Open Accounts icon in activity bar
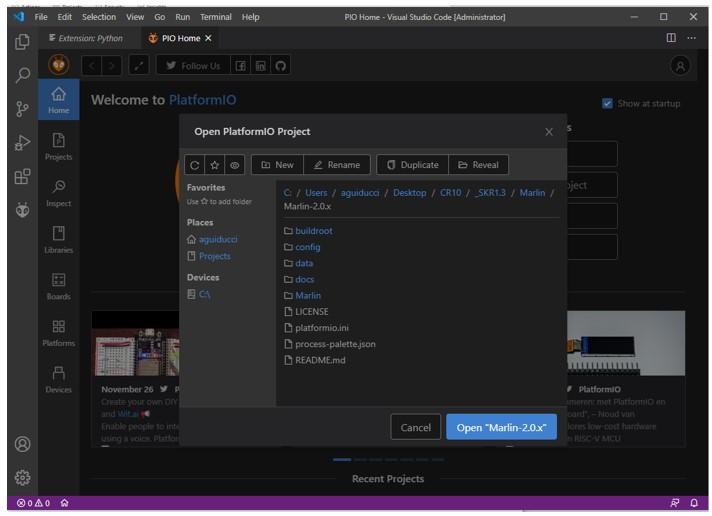 click(22, 444)
